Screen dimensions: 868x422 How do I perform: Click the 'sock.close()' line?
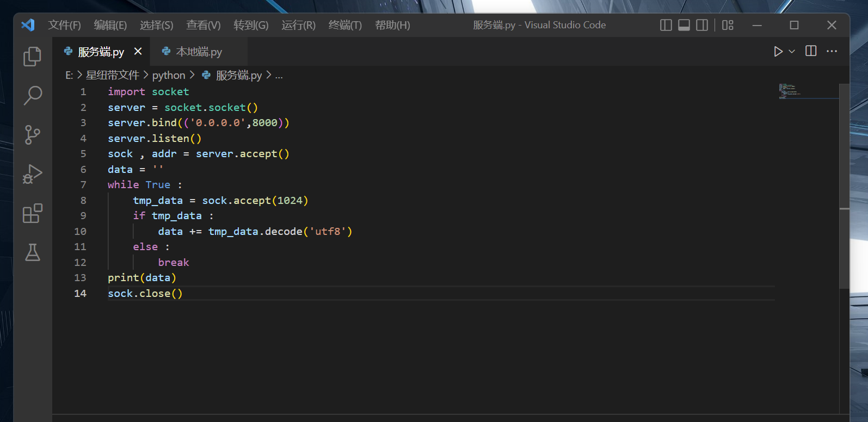pyautogui.click(x=145, y=294)
